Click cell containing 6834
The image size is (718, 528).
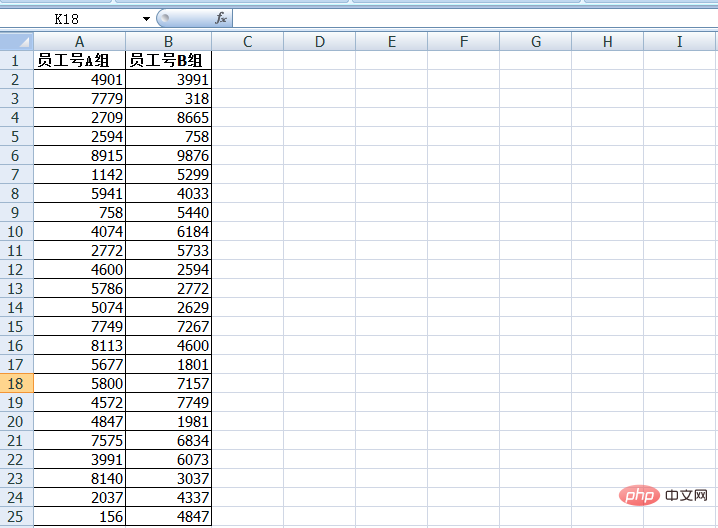coord(169,441)
